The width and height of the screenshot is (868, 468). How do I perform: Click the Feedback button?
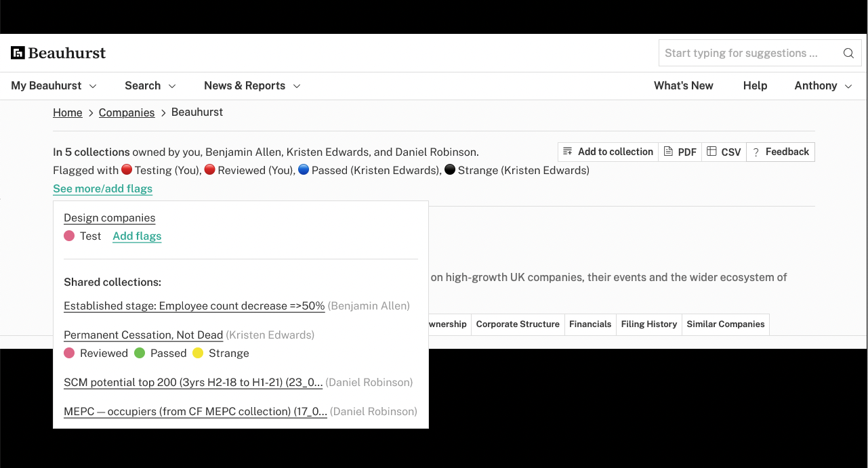click(781, 152)
